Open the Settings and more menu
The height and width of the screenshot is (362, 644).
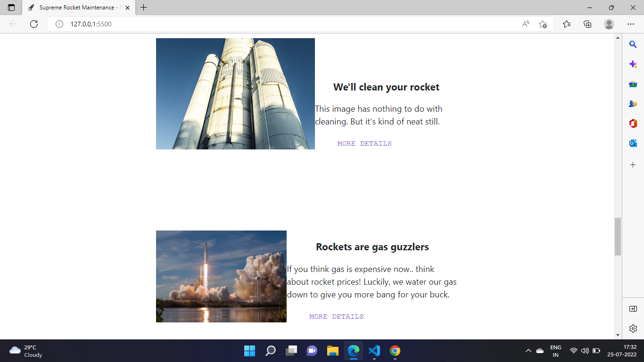point(630,24)
